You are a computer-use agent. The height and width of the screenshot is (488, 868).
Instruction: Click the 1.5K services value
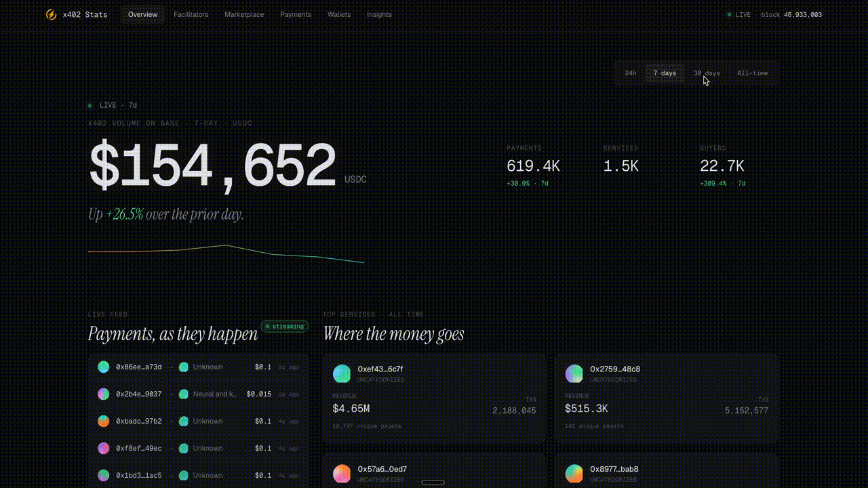click(621, 166)
